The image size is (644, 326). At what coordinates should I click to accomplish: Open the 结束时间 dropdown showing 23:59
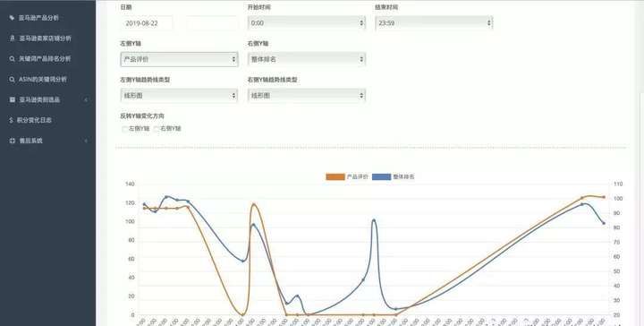click(434, 23)
